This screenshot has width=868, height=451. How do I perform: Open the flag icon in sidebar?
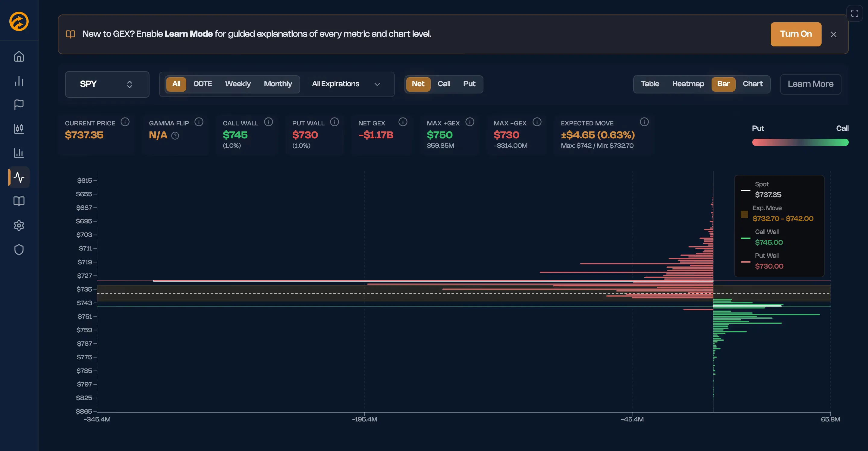coord(19,105)
